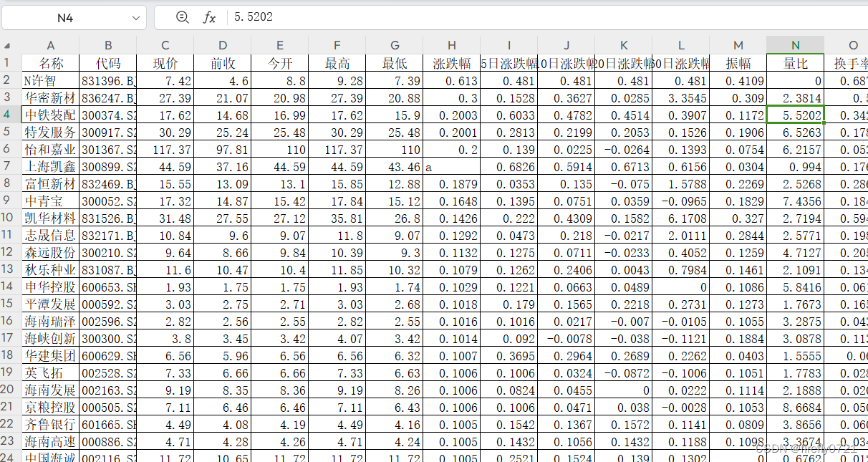Select column E header

coord(280,44)
